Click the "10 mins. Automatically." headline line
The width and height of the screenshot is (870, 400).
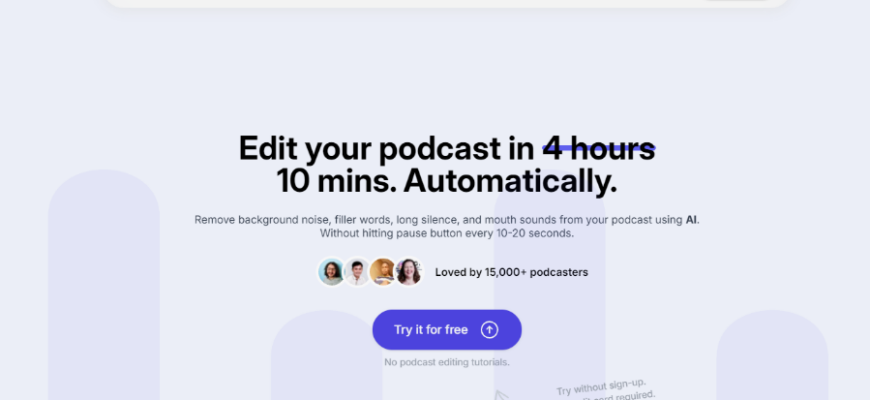[447, 181]
